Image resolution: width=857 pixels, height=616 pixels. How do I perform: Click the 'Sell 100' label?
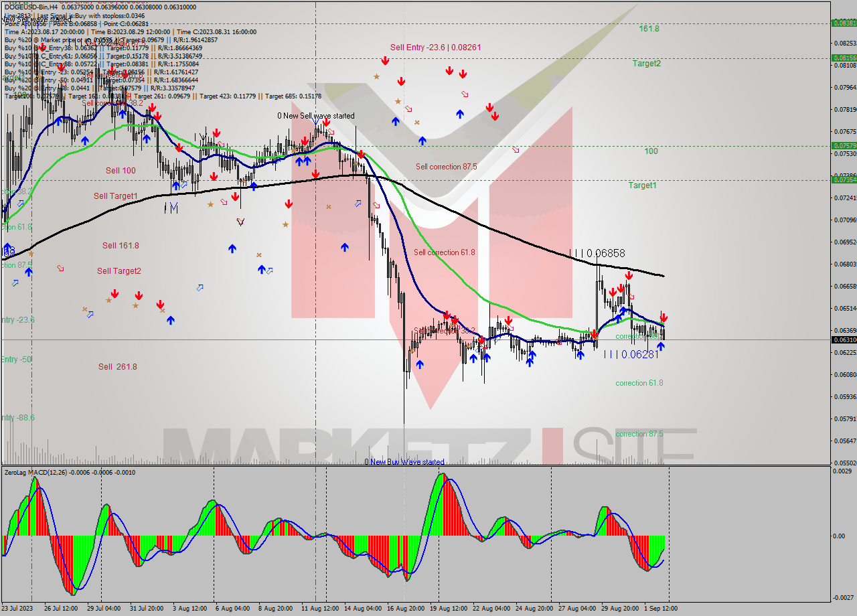121,171
